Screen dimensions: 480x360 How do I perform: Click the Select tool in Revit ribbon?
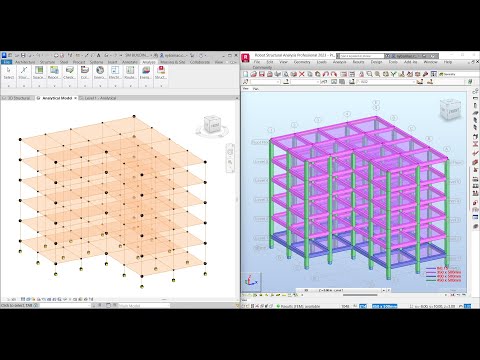pyautogui.click(x=9, y=73)
